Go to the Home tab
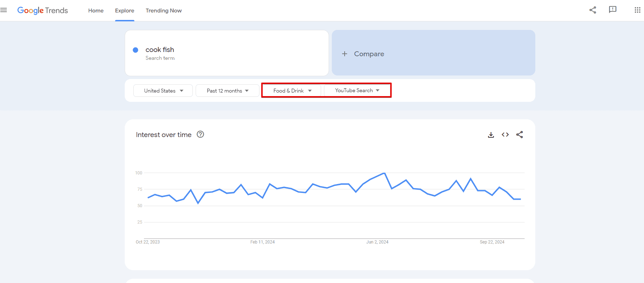The image size is (644, 283). (96, 11)
